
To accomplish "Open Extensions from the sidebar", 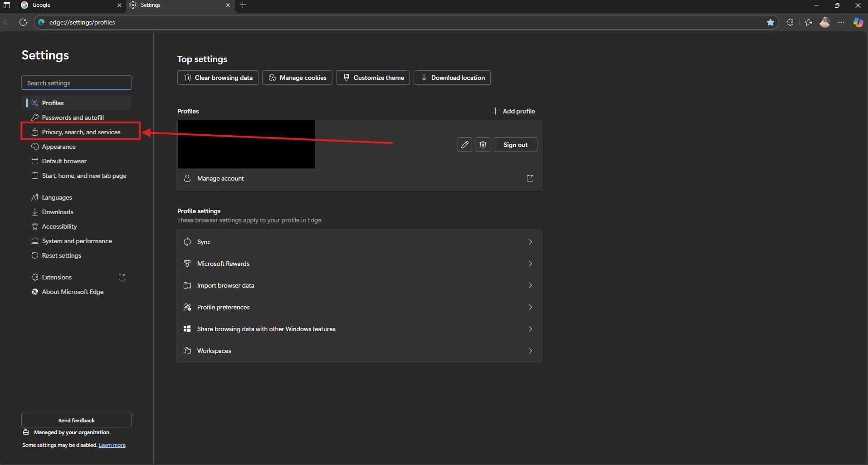I will click(76, 277).
